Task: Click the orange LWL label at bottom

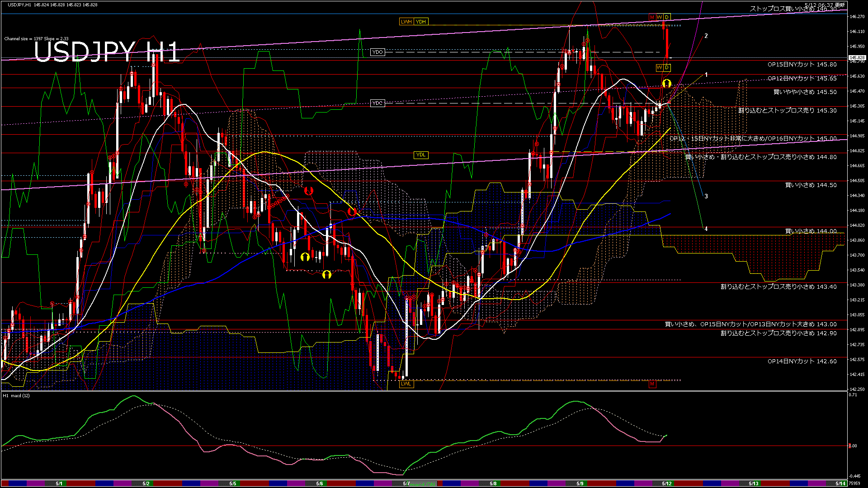Action: coord(406,384)
